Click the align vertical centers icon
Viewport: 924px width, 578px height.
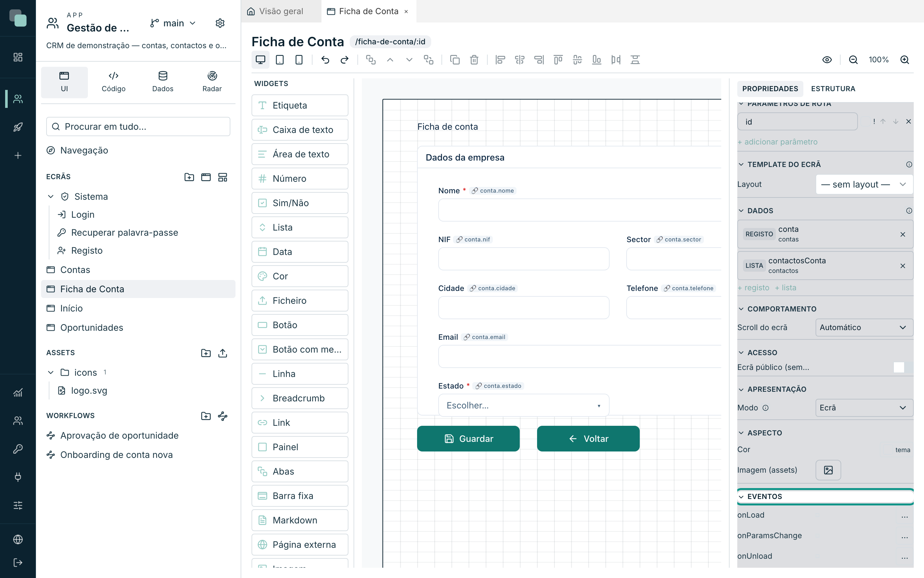[x=577, y=60]
